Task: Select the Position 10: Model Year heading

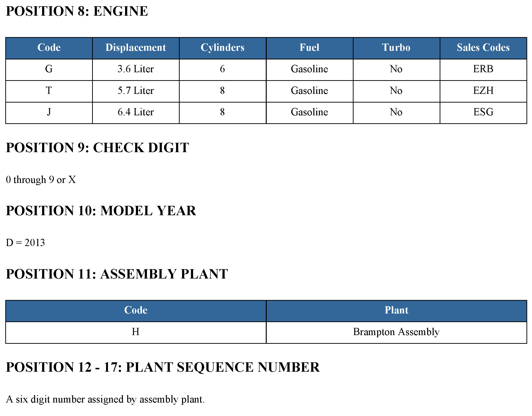Action: coord(101,211)
